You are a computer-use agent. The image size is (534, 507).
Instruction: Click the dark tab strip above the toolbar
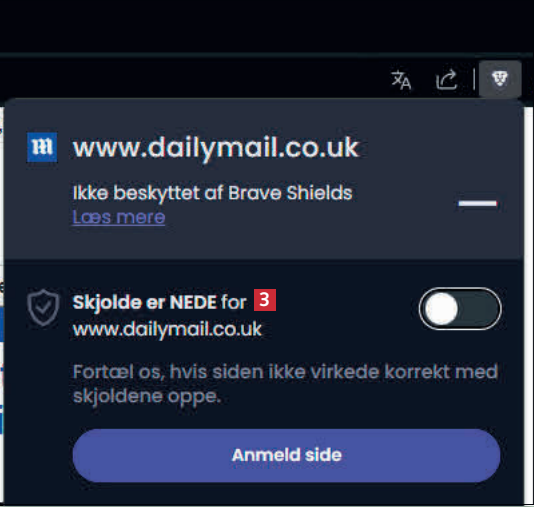coord(267,26)
